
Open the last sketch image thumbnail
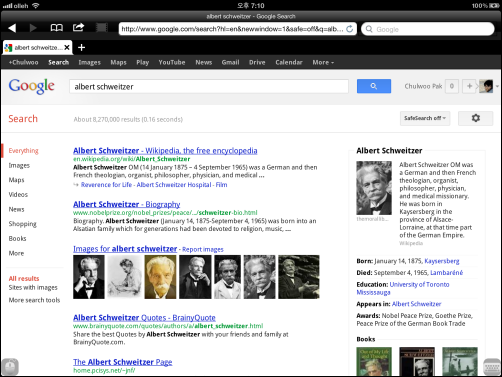click(123, 277)
